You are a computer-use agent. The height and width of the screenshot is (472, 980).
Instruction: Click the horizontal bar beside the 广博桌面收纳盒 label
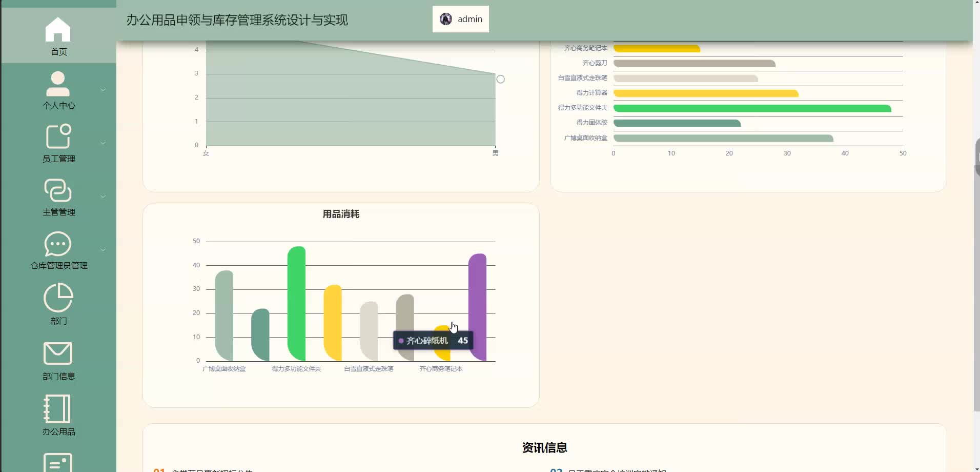(x=723, y=138)
